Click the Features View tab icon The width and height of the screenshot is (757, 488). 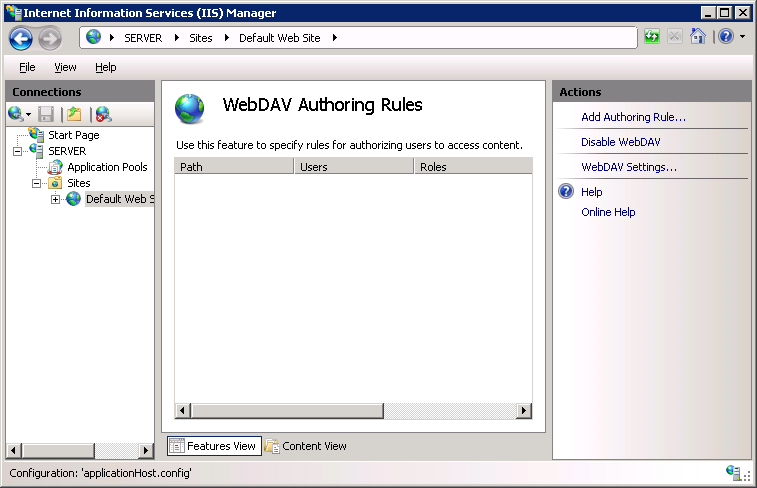point(177,446)
